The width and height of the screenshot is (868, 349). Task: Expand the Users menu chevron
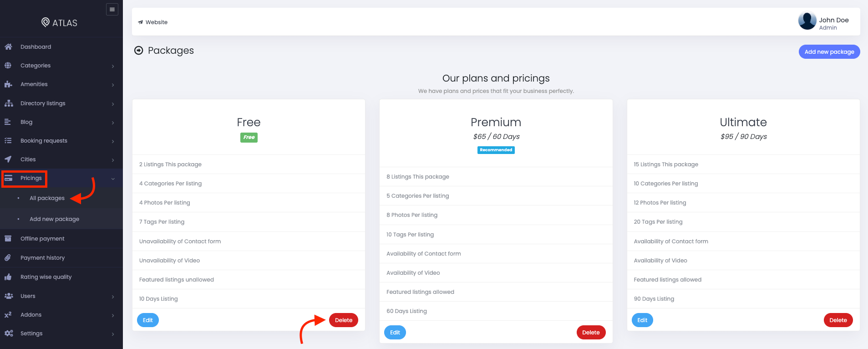pos(113,297)
